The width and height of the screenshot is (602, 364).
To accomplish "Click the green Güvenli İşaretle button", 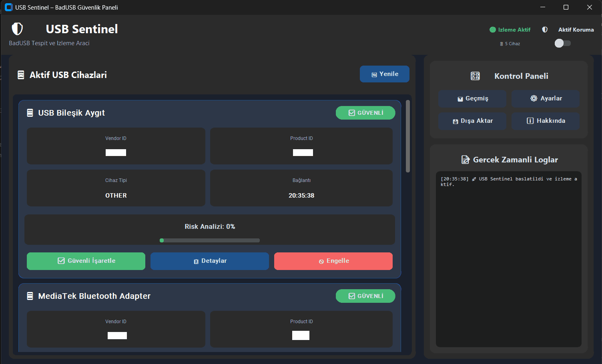I will pyautogui.click(x=86, y=261).
